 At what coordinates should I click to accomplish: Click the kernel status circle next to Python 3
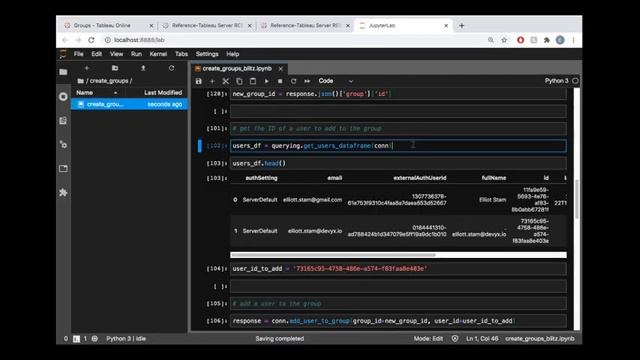pyautogui.click(x=575, y=81)
